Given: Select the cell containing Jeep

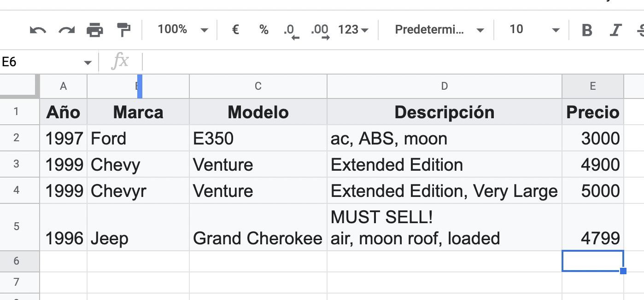Looking at the screenshot, I should 138,227.
